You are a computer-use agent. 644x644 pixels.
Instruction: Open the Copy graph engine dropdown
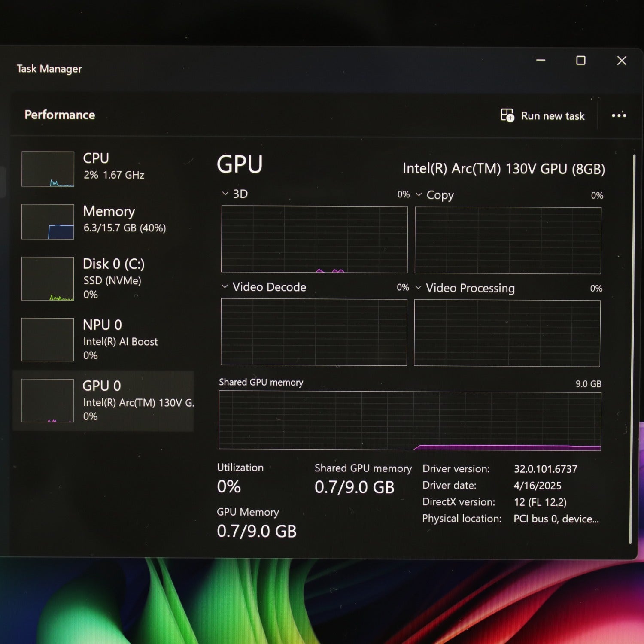pos(419,194)
